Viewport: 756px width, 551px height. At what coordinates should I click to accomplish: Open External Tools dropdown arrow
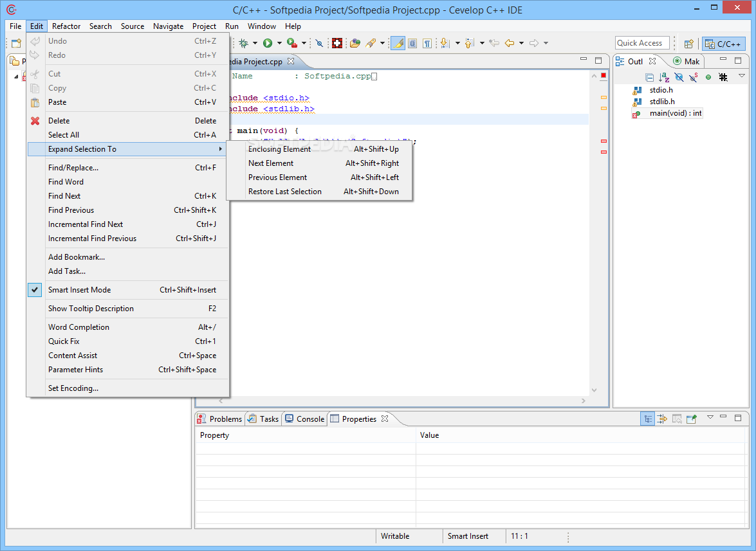pyautogui.click(x=304, y=43)
